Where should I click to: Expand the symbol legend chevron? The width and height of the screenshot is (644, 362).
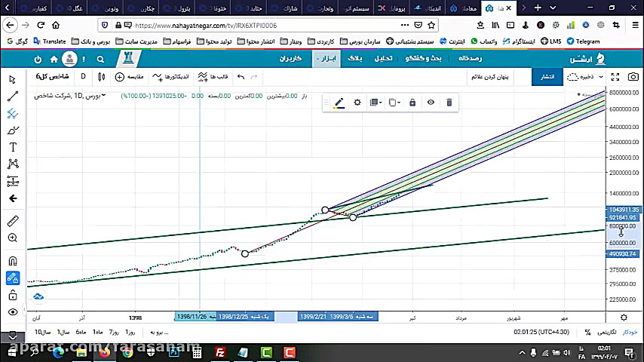(x=103, y=95)
